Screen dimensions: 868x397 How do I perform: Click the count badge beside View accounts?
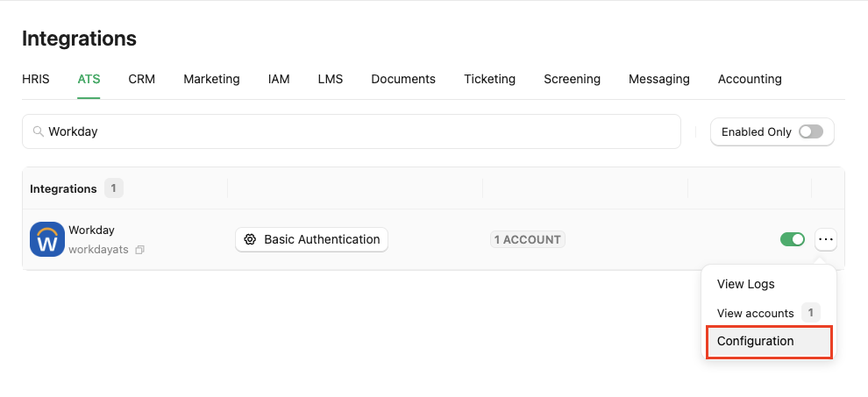tap(810, 313)
